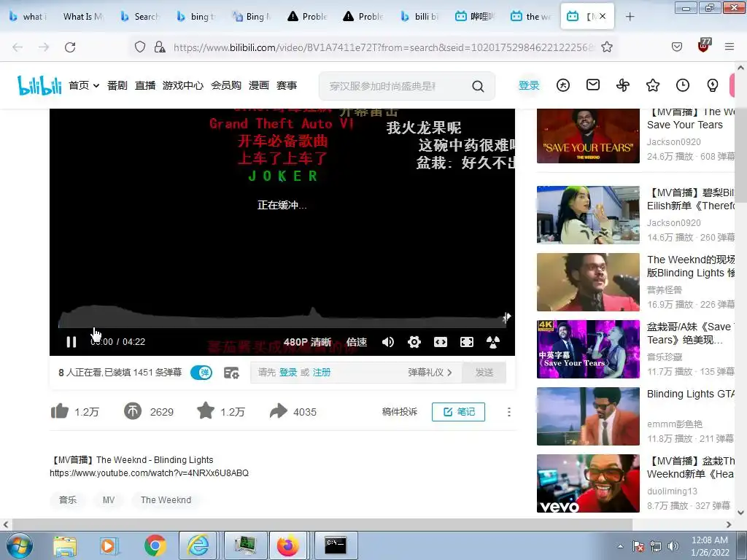Image resolution: width=747 pixels, height=560 pixels.
Task: Open the messages envelope icon
Action: pos(592,85)
